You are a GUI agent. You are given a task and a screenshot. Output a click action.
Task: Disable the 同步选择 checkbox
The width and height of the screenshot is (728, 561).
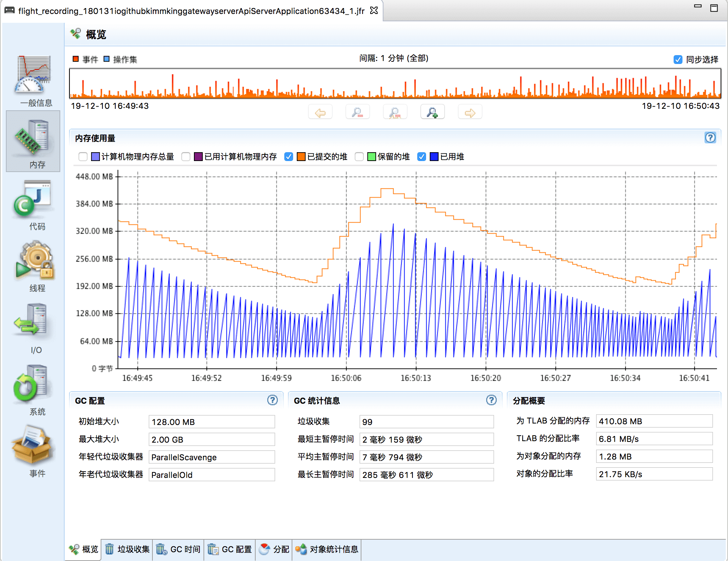tap(678, 60)
